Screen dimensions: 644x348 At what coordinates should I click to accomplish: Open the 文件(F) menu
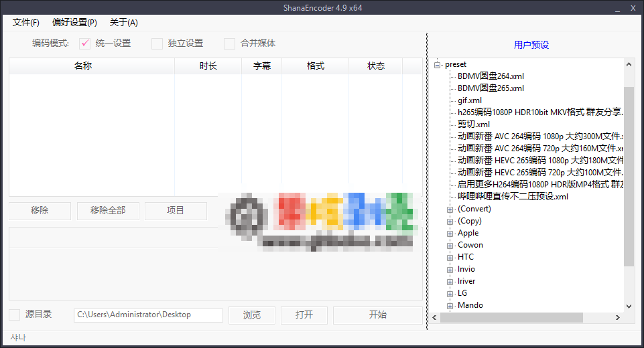coord(26,22)
